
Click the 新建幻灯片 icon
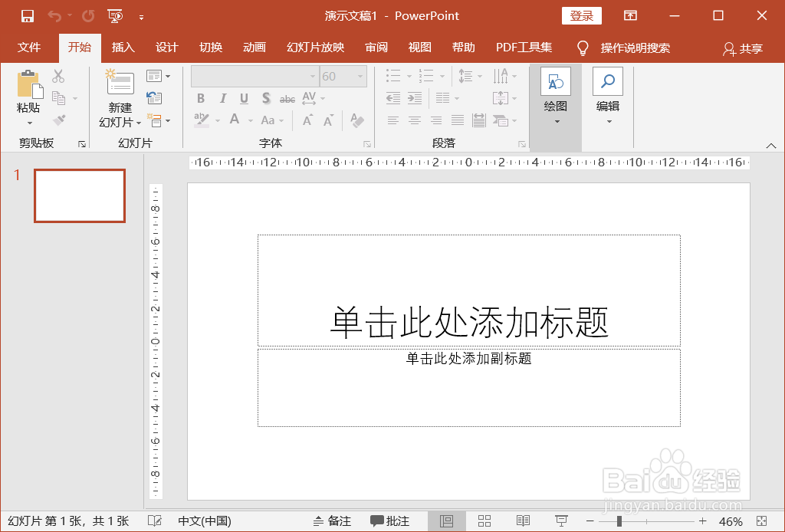pyautogui.click(x=120, y=82)
